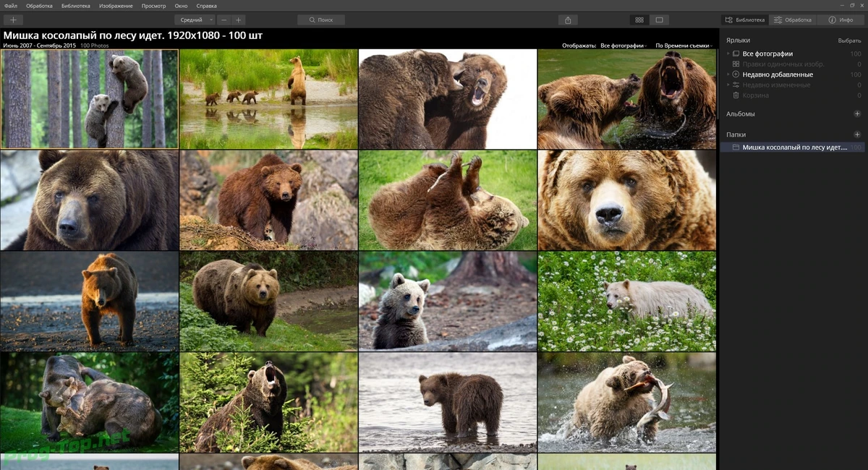868x470 pixels.
Task: Open the Поиск search field
Action: pos(320,20)
